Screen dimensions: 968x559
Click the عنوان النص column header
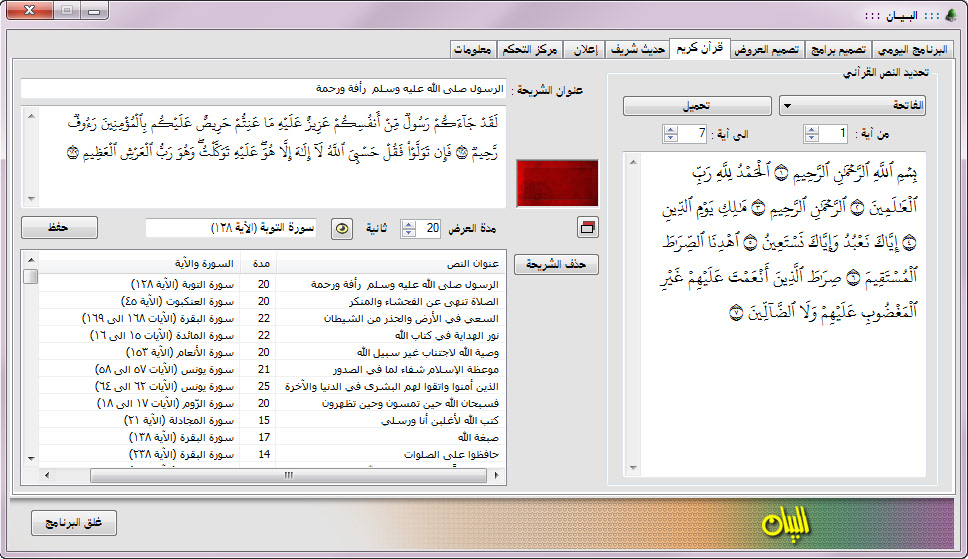pos(391,264)
